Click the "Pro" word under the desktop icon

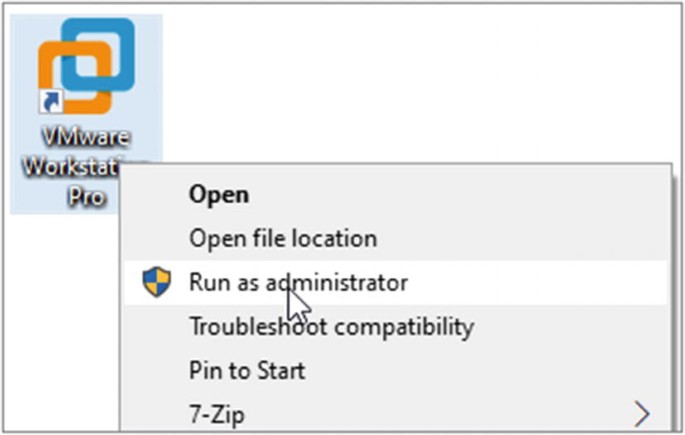tap(87, 197)
